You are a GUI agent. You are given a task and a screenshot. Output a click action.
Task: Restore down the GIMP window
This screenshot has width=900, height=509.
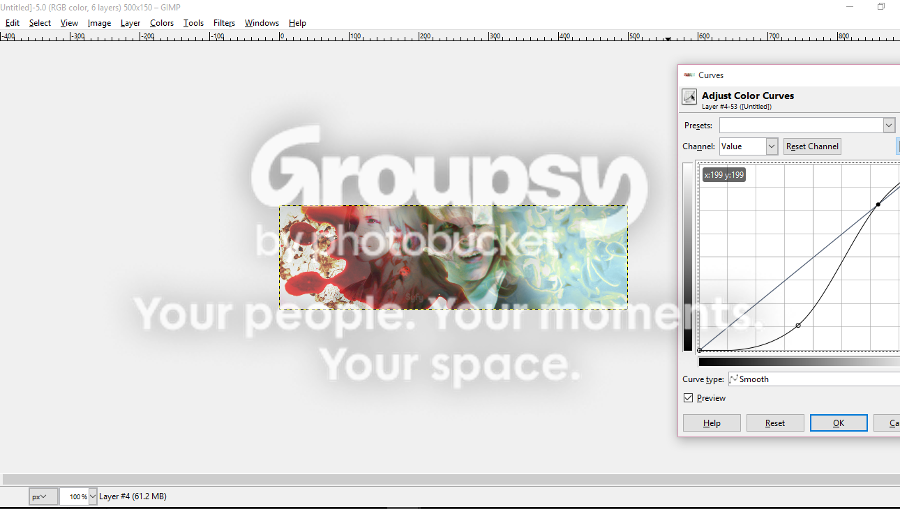tap(881, 7)
